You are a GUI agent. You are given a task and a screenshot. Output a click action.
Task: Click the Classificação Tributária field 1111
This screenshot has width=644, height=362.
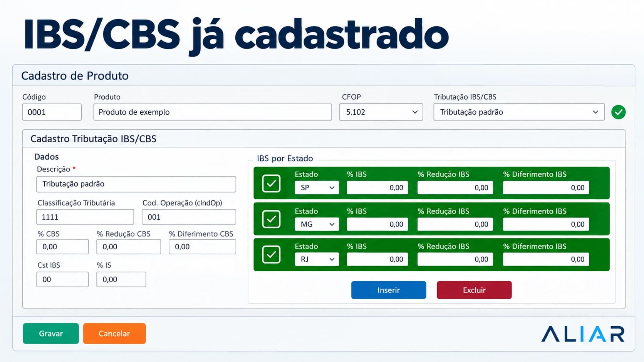click(x=85, y=217)
